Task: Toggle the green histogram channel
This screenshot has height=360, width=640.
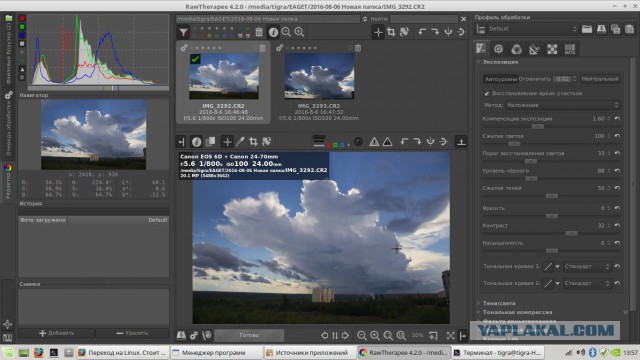Action: (x=22, y=27)
